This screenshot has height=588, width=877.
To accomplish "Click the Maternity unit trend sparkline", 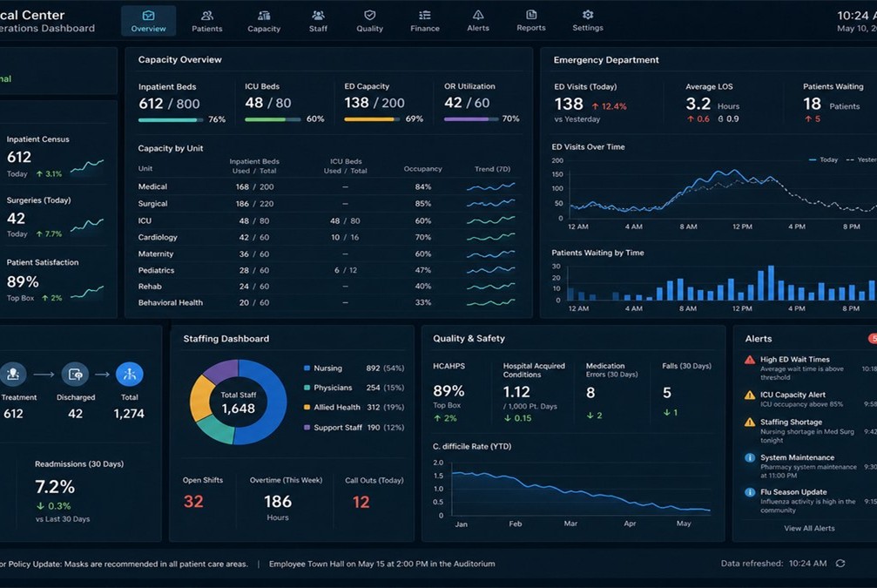I will (x=491, y=254).
